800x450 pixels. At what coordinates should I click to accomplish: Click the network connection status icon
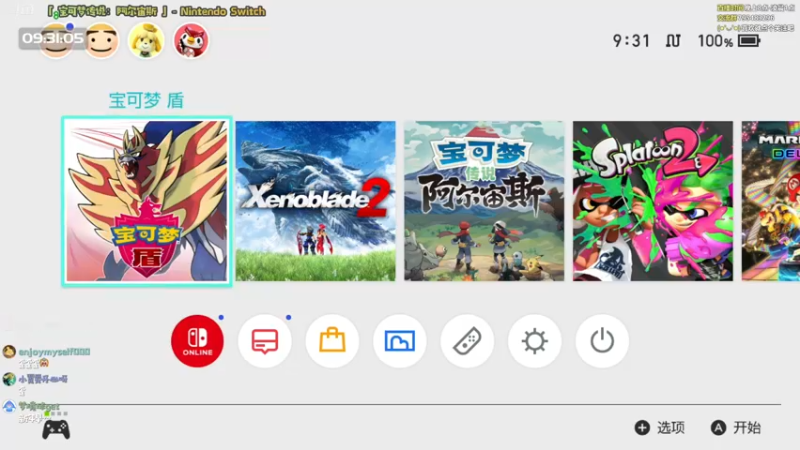point(673,41)
